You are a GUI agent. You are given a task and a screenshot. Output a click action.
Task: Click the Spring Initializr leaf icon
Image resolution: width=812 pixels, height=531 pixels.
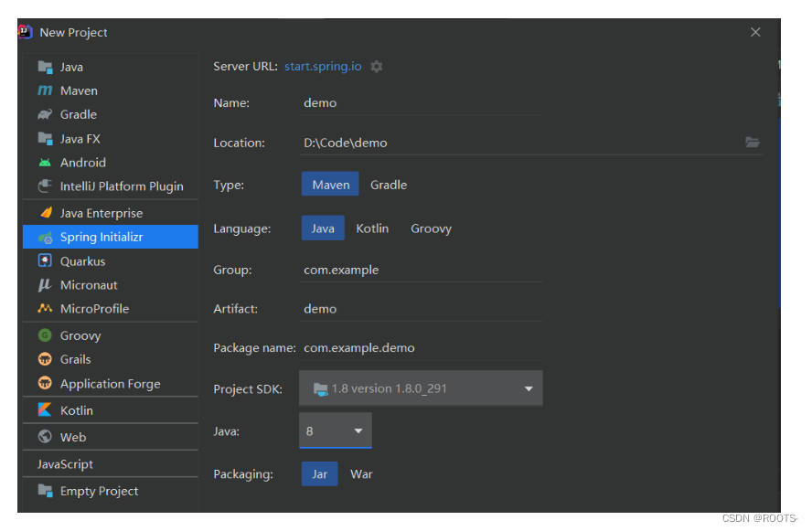[x=46, y=238]
